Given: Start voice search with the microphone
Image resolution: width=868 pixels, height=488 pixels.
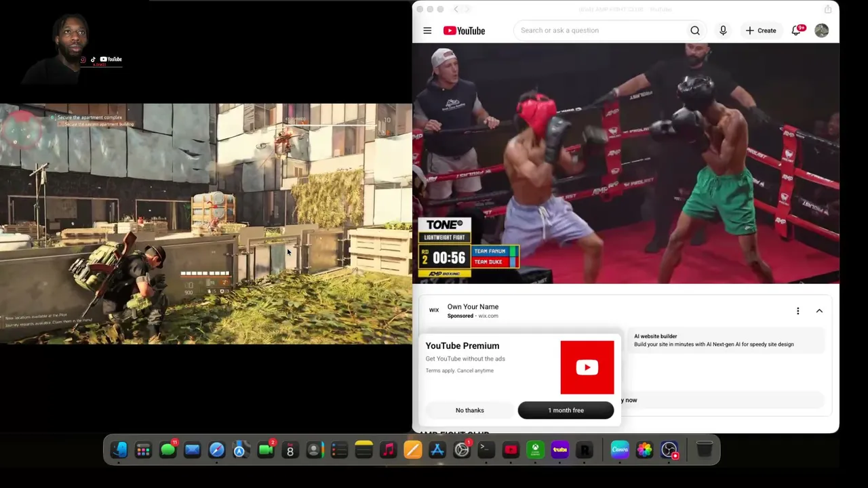Looking at the screenshot, I should coord(723,30).
